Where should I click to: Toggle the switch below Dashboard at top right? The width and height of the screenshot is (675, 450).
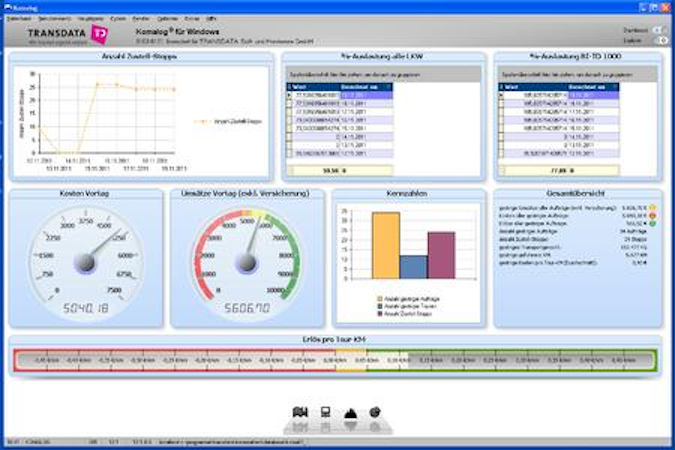click(660, 40)
